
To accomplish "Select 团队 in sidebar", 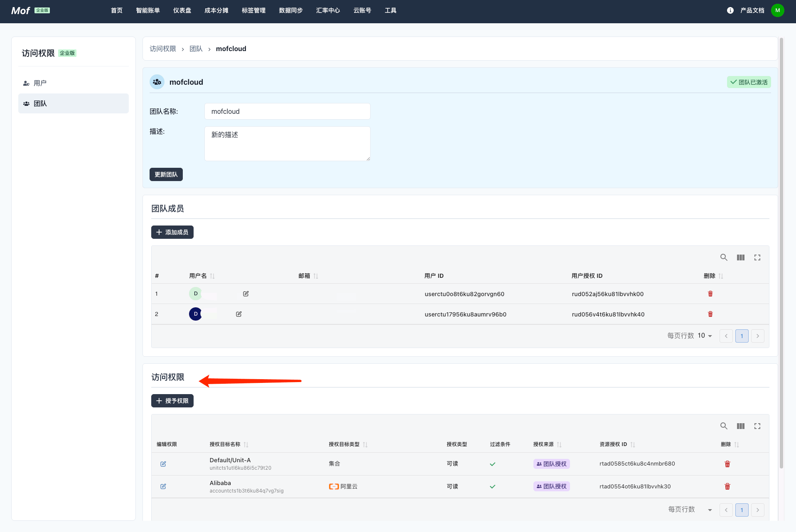I will point(74,103).
